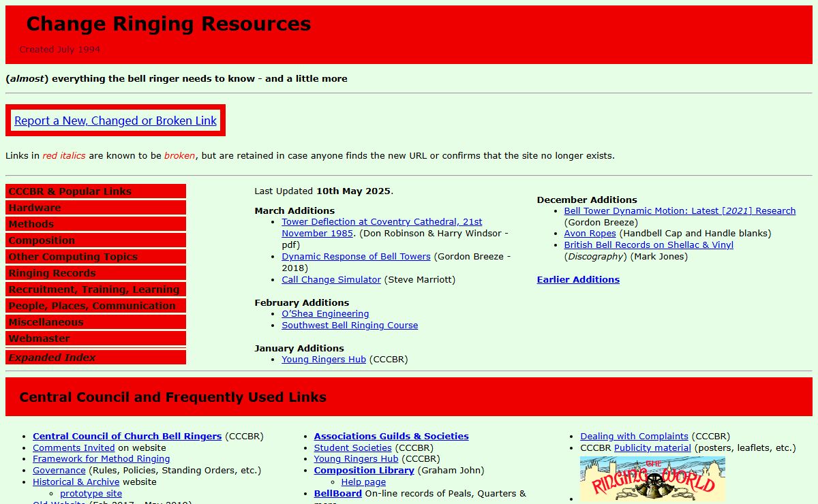This screenshot has width=818, height=504.
Task: Open the Webmaster section
Action: (95, 338)
